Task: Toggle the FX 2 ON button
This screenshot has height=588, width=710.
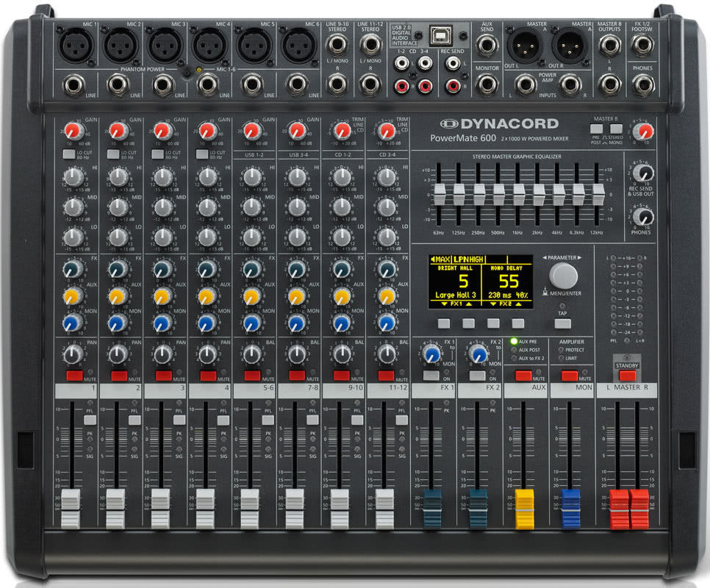Action: (477, 376)
